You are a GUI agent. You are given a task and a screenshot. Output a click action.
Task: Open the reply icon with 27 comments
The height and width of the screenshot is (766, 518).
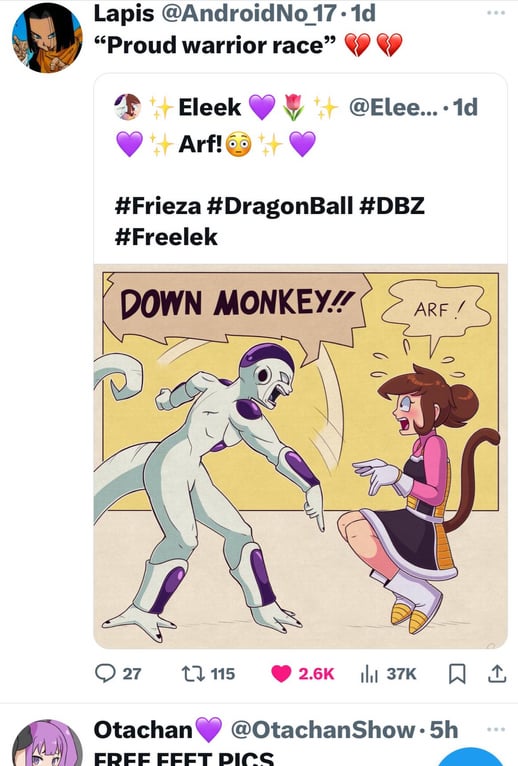[105, 674]
